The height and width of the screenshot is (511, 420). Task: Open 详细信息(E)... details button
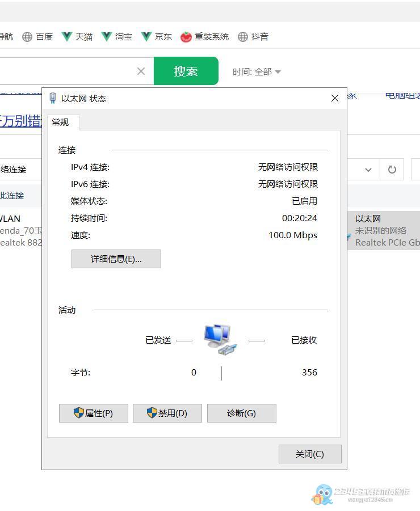pos(116,259)
